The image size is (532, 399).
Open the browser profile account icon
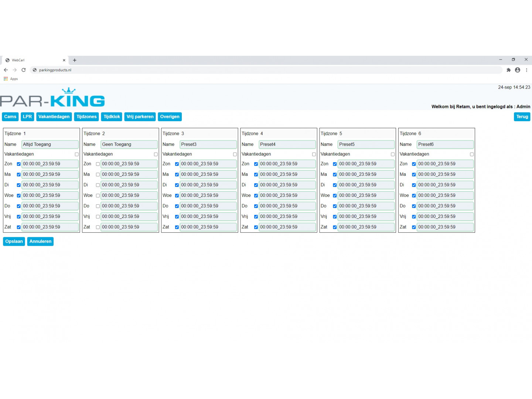518,70
